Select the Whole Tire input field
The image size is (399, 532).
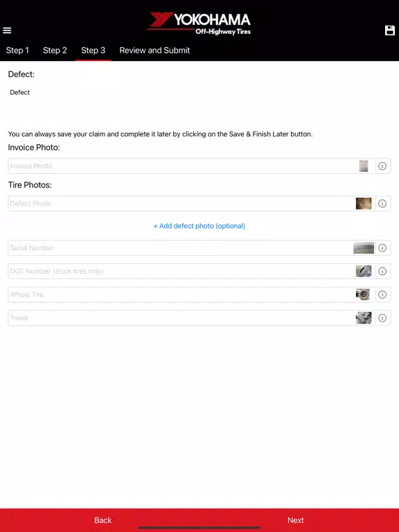click(x=199, y=294)
